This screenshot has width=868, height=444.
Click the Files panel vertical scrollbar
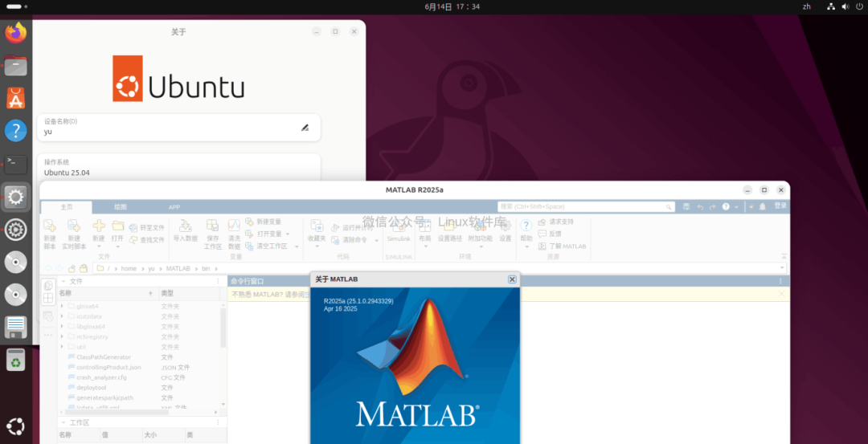click(x=223, y=328)
